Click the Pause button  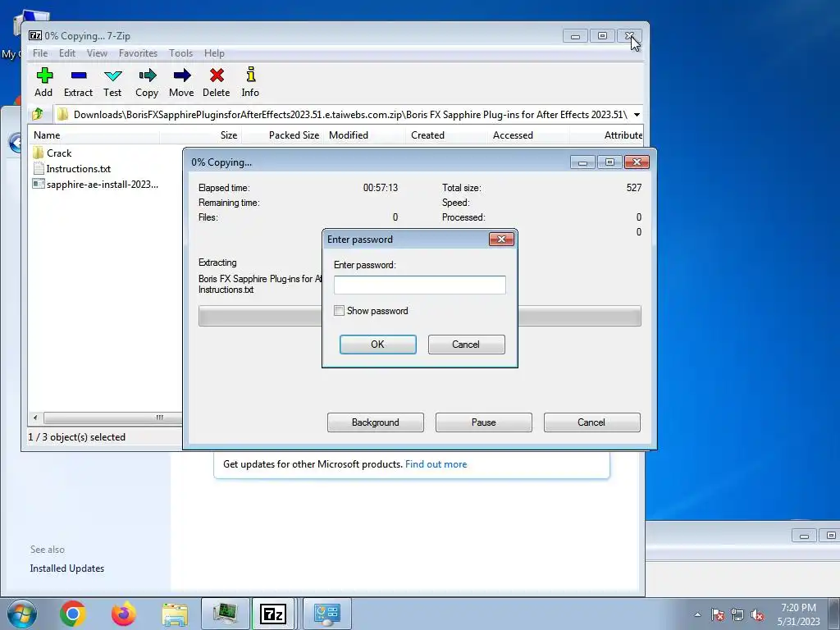tap(484, 422)
